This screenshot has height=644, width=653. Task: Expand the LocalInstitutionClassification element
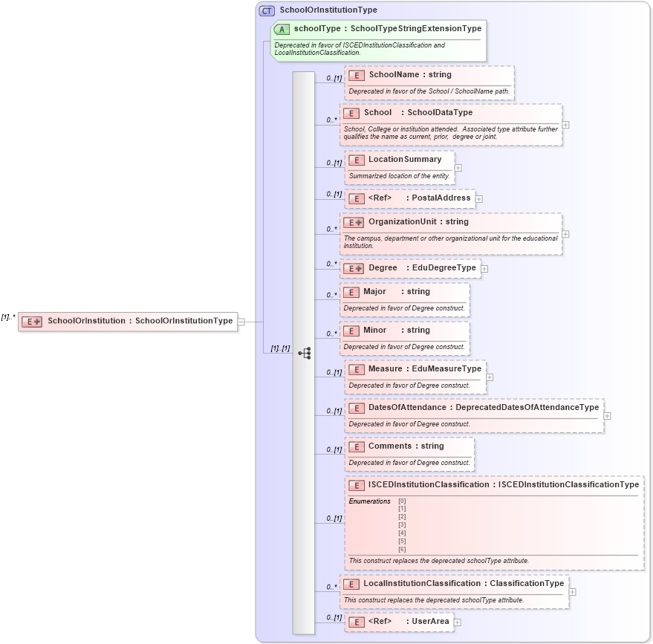572,590
